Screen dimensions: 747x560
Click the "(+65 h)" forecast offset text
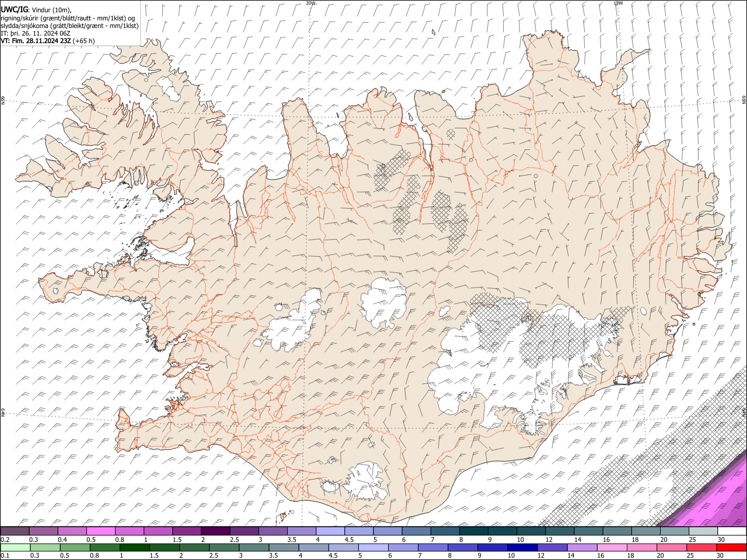coord(84,41)
